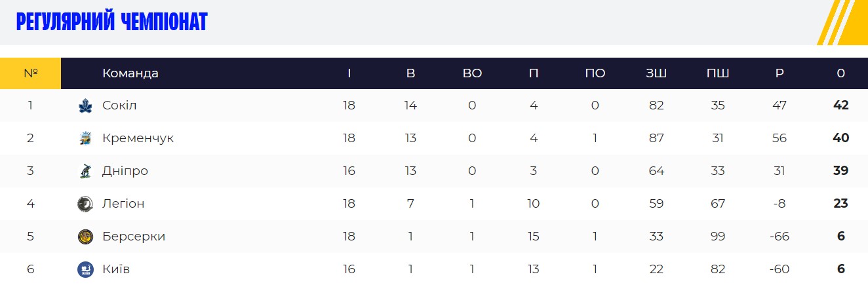Open the Кременчук team name link

click(x=138, y=138)
